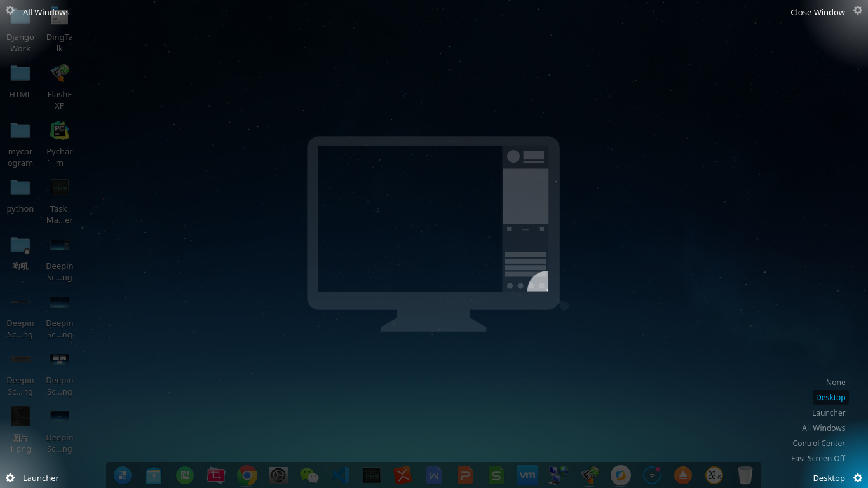The height and width of the screenshot is (488, 868).
Task: Launch Google Chrome from the dock
Action: pyautogui.click(x=247, y=475)
